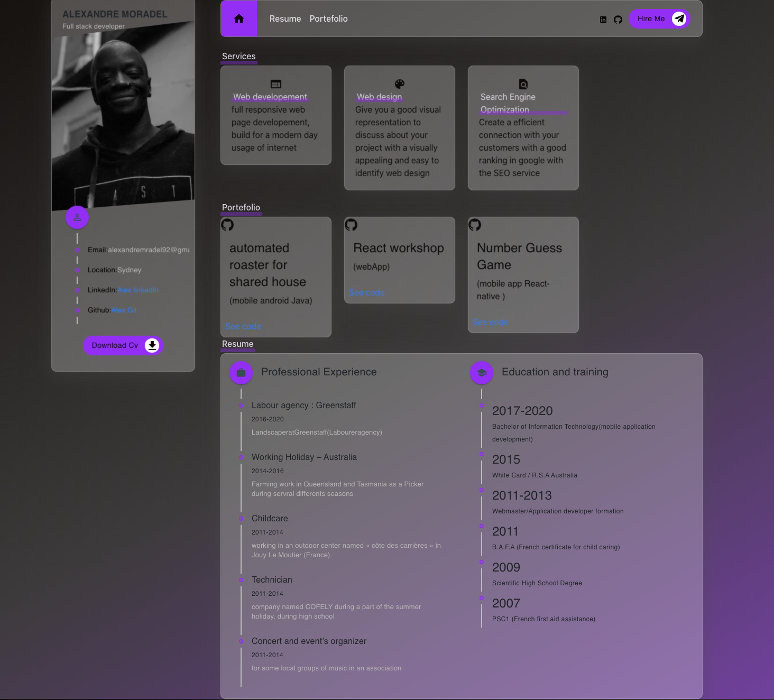774x700 pixels.
Task: Click the purple person icon under photo
Action: tap(77, 217)
